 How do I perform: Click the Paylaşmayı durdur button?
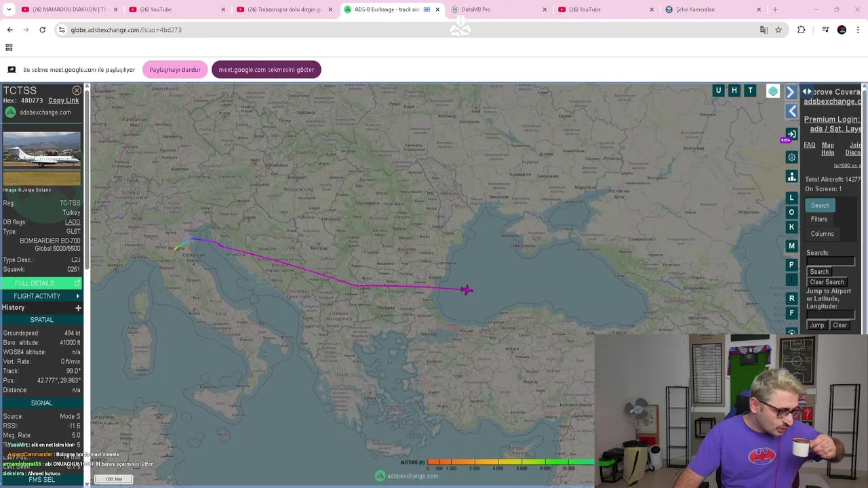tap(175, 70)
